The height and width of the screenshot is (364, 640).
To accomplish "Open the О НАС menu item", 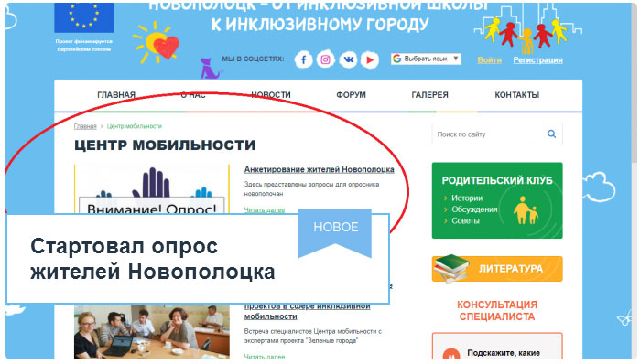I will (193, 95).
